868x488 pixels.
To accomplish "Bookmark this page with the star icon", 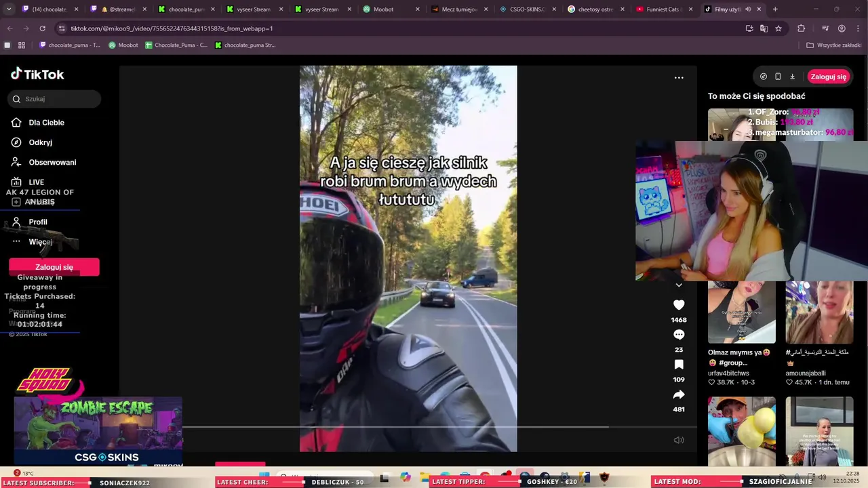I will (778, 28).
